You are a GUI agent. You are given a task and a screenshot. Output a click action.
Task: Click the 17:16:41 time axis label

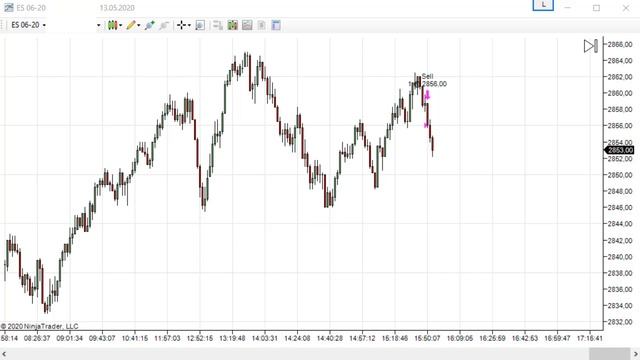589,338
